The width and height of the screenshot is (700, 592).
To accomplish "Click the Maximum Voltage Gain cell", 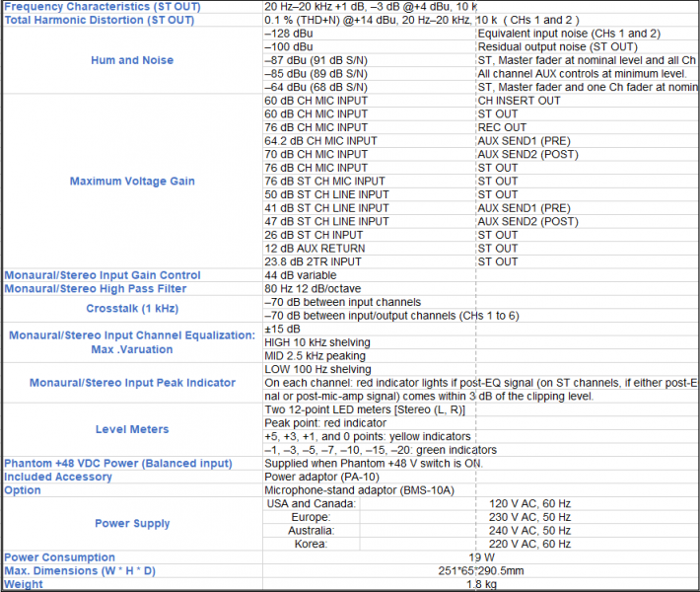I will [x=131, y=182].
